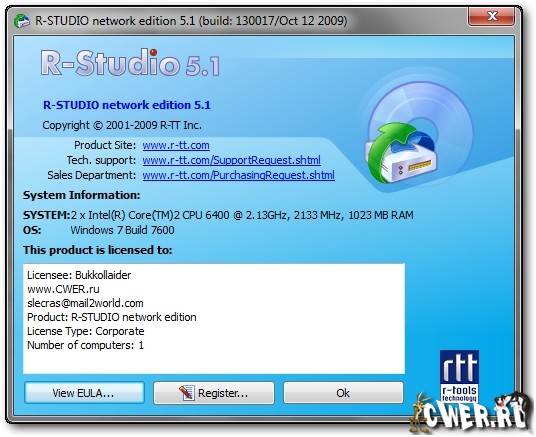Confirm with the Ok button
Screen dimensions: 536x437
(x=343, y=393)
